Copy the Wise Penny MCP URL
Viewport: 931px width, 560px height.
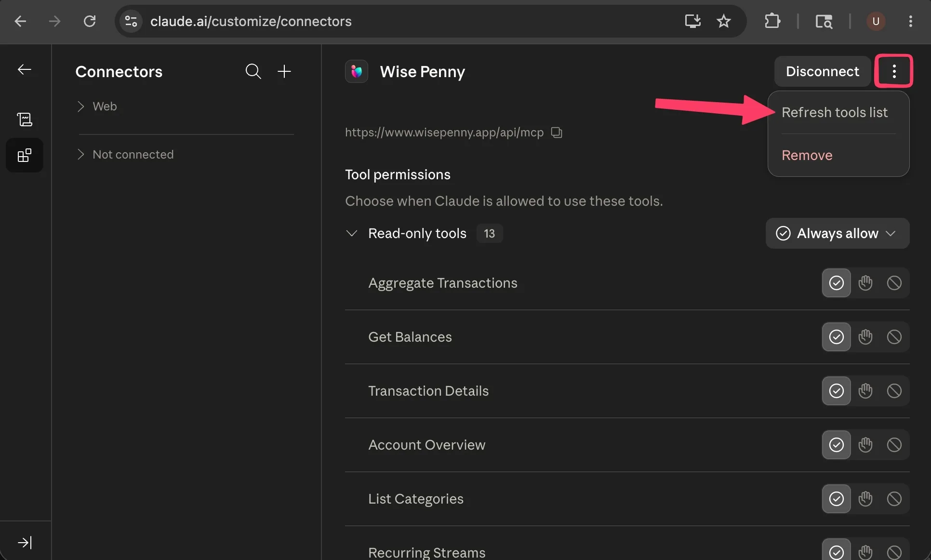pyautogui.click(x=557, y=132)
